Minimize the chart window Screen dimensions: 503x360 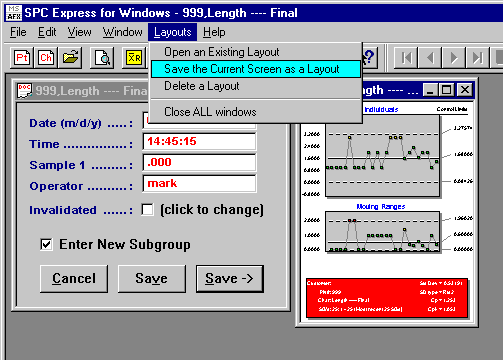pos(430,90)
